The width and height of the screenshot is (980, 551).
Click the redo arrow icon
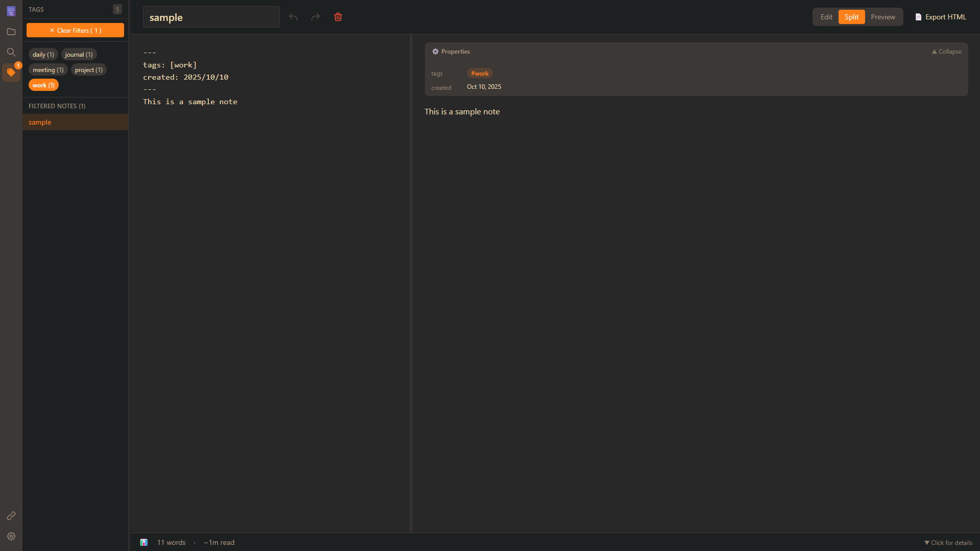tap(316, 17)
